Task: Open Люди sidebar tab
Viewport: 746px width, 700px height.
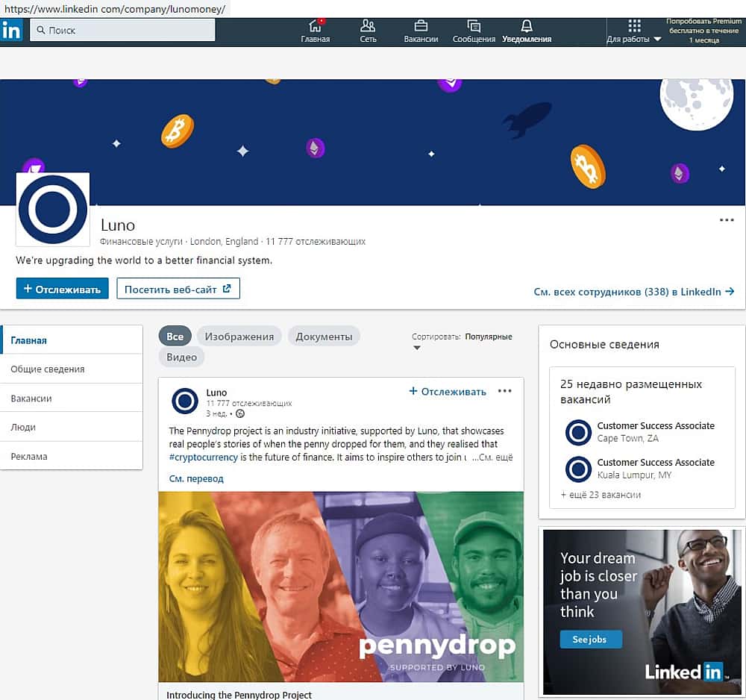Action: 72,427
